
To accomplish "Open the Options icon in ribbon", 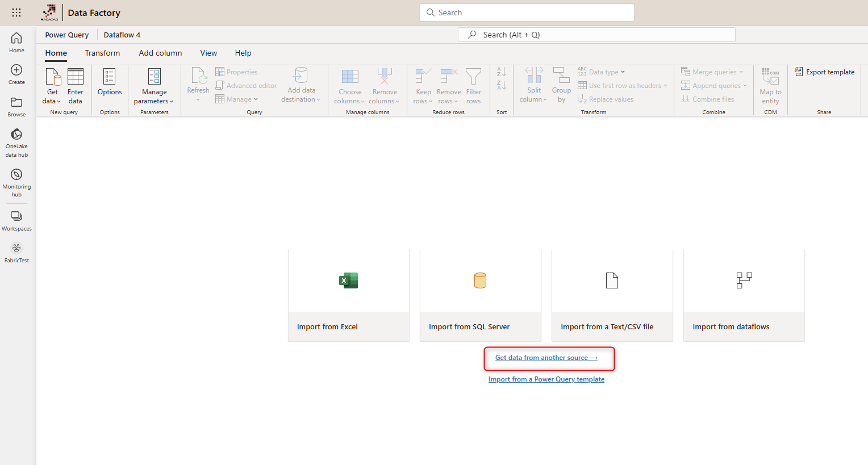I will pyautogui.click(x=110, y=77).
